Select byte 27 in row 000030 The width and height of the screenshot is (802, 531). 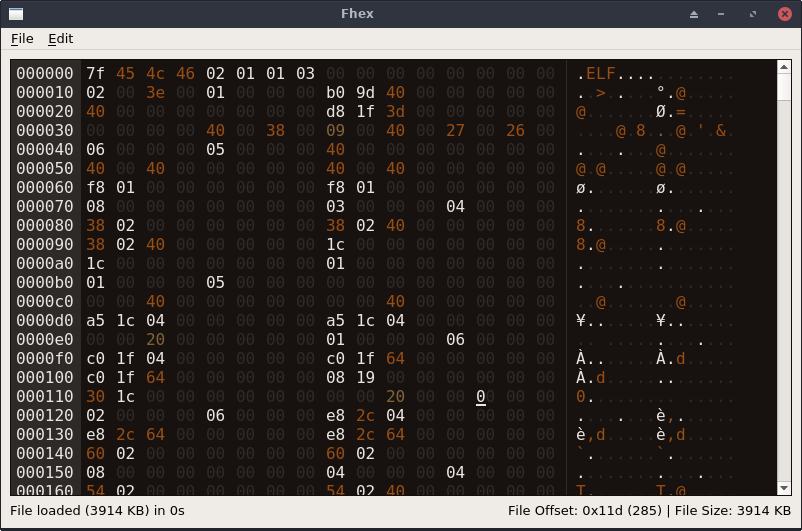tap(455, 130)
